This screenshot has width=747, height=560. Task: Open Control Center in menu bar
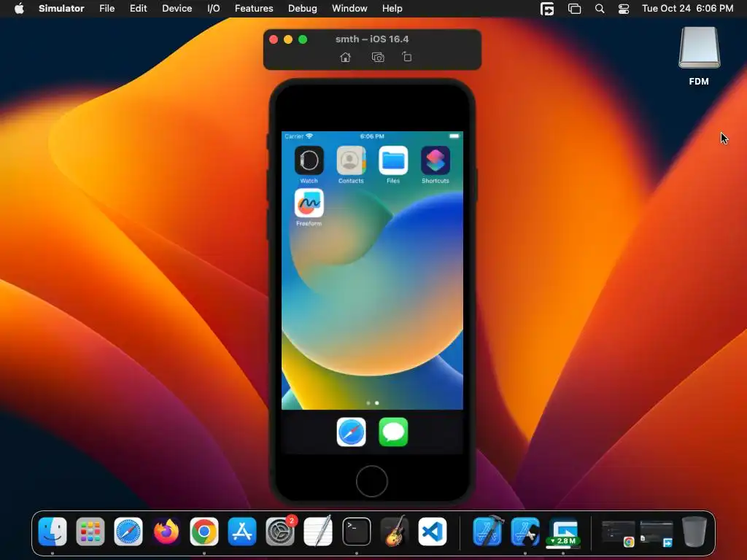[x=624, y=9]
